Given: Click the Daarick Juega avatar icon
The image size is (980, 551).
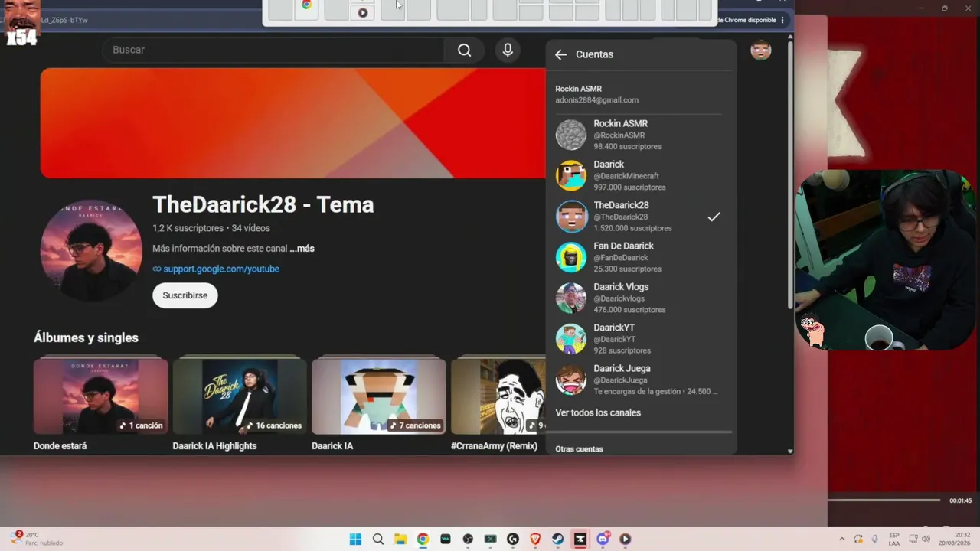Looking at the screenshot, I should click(571, 380).
